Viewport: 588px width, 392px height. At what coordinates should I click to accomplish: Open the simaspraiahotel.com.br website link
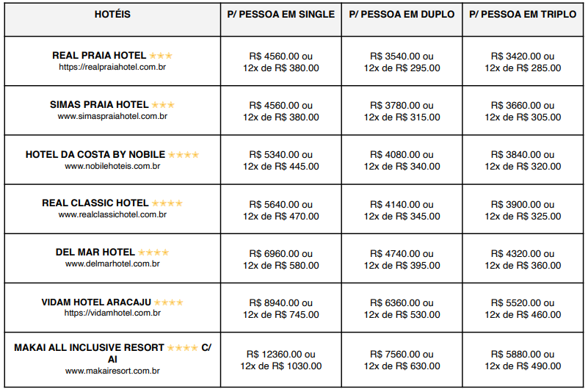[112, 116]
